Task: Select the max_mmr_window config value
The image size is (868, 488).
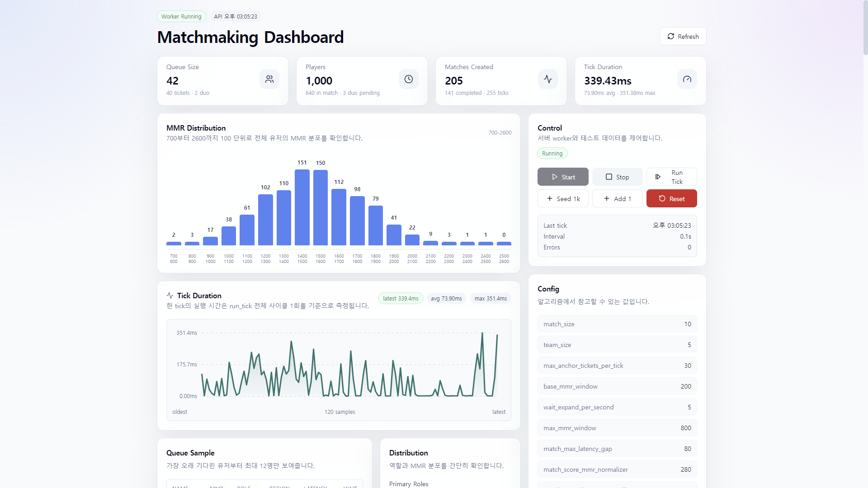Action: click(x=686, y=428)
